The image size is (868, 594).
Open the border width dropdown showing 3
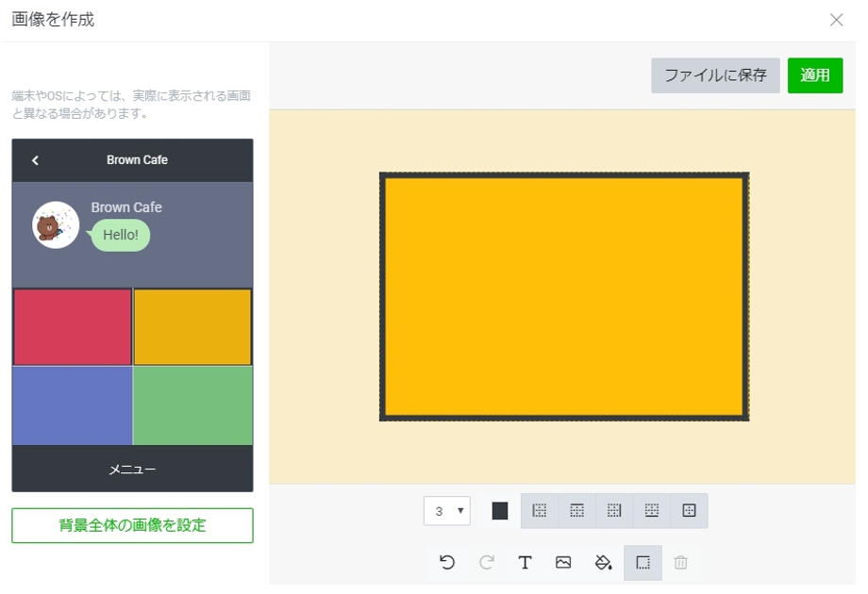(x=447, y=511)
